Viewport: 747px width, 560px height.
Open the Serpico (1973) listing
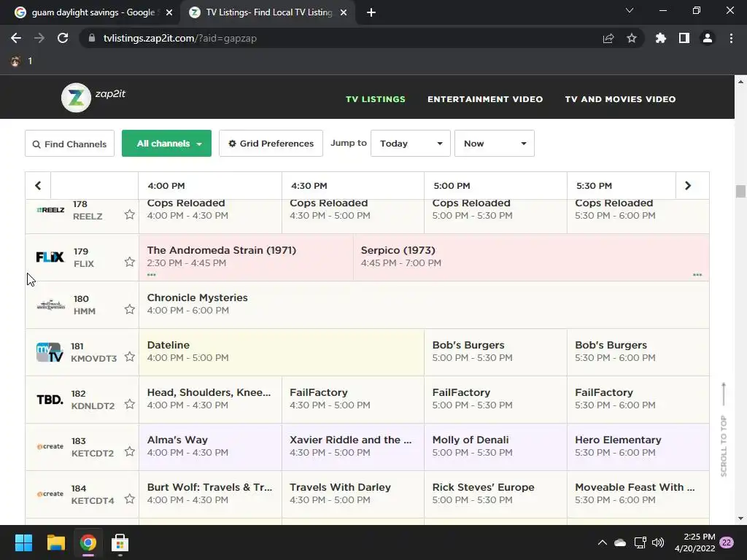click(531, 257)
